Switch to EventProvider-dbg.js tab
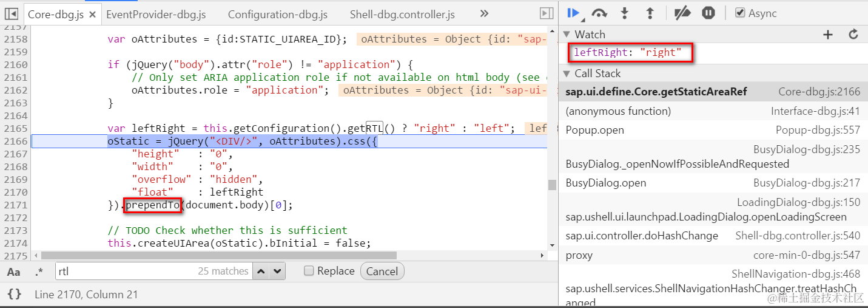 (155, 14)
